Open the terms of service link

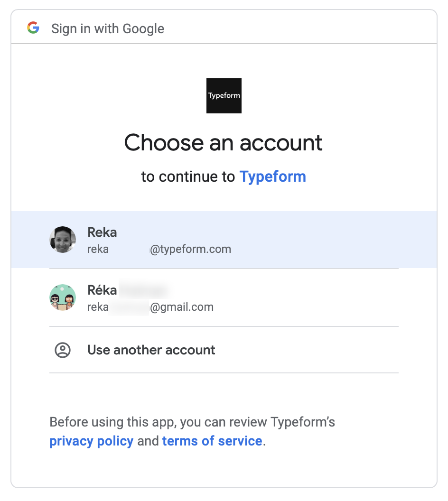point(212,441)
